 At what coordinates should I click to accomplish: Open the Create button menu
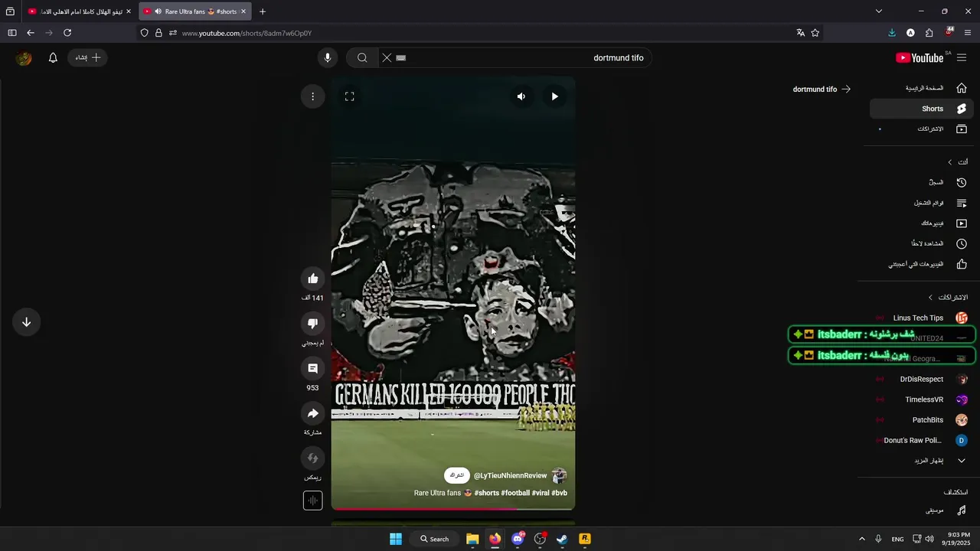pyautogui.click(x=88, y=57)
